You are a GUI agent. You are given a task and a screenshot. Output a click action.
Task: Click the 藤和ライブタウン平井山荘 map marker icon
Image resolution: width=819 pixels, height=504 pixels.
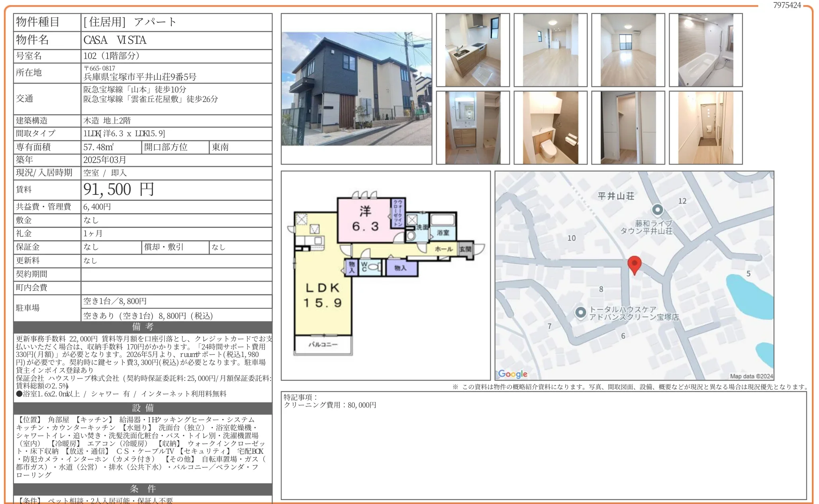point(657,210)
